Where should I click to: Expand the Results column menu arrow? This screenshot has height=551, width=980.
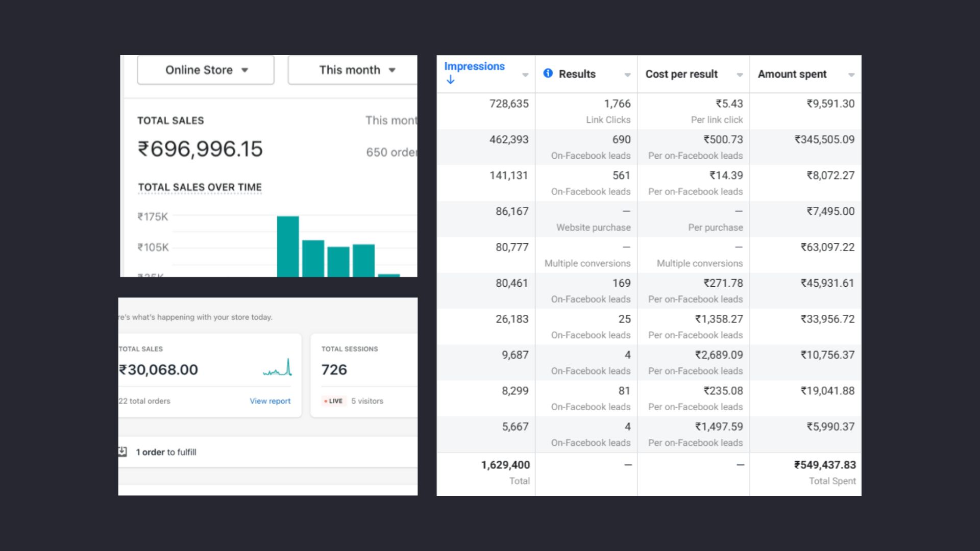(x=627, y=75)
